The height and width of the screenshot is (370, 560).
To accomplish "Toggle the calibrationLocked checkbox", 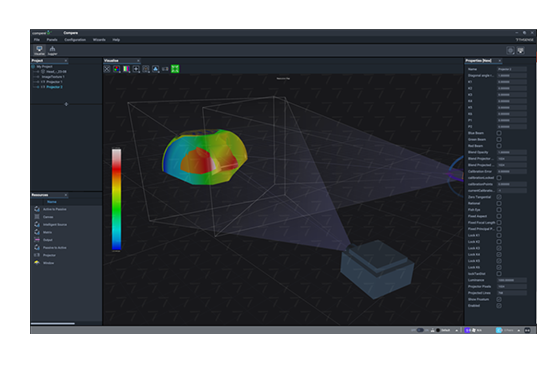I will pyautogui.click(x=499, y=178).
